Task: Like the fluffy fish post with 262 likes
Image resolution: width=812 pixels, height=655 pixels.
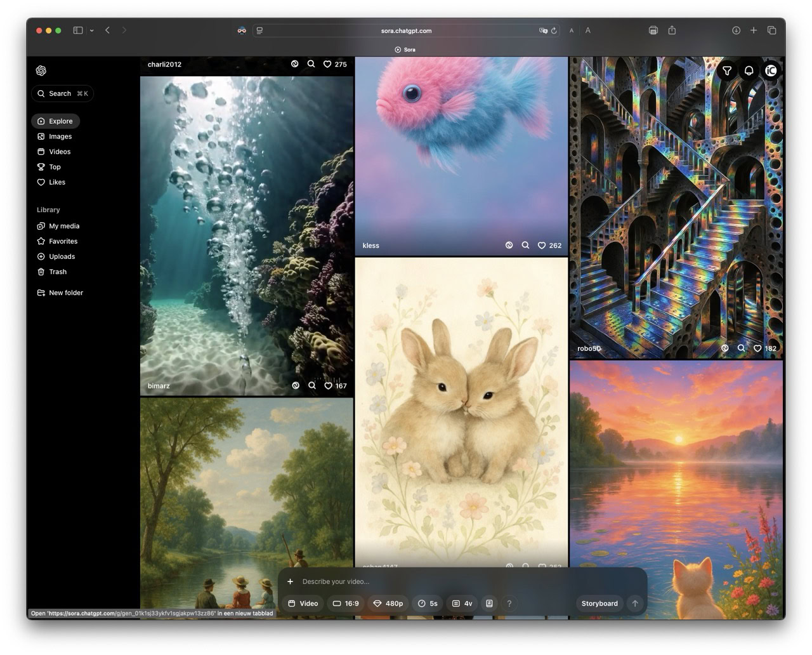Action: [x=542, y=245]
